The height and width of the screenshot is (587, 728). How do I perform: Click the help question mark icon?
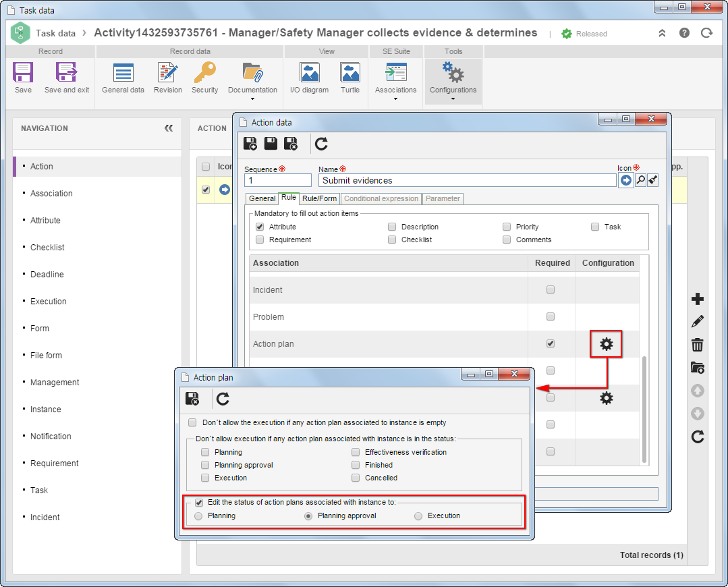tap(684, 33)
